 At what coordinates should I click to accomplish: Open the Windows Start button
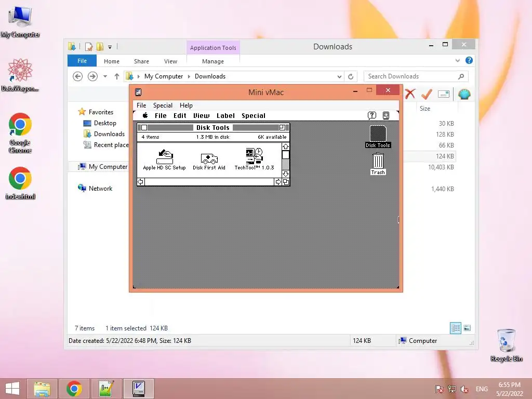12,389
